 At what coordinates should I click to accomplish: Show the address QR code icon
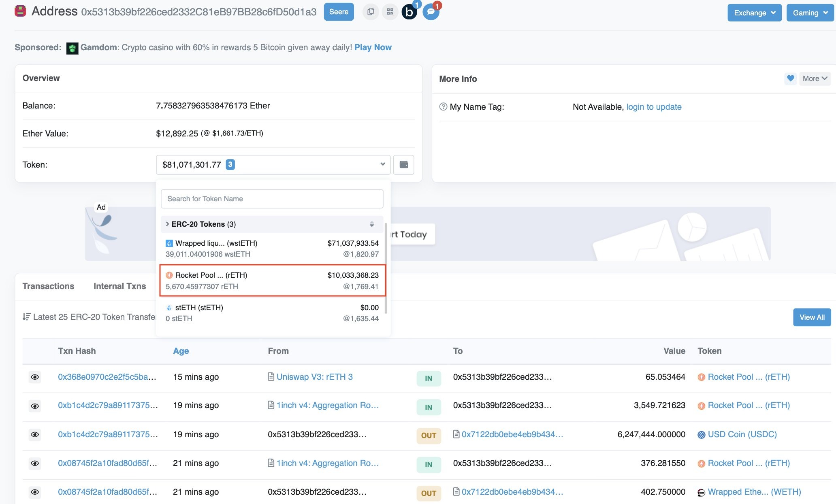[390, 12]
